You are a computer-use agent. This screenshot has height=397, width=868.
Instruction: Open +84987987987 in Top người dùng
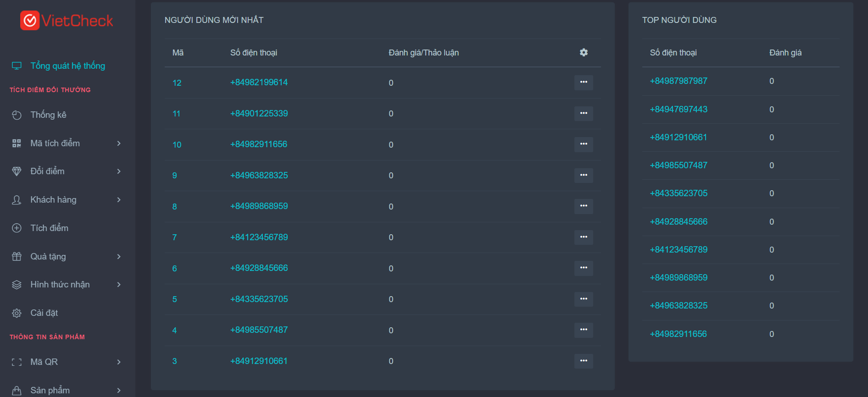click(x=679, y=81)
